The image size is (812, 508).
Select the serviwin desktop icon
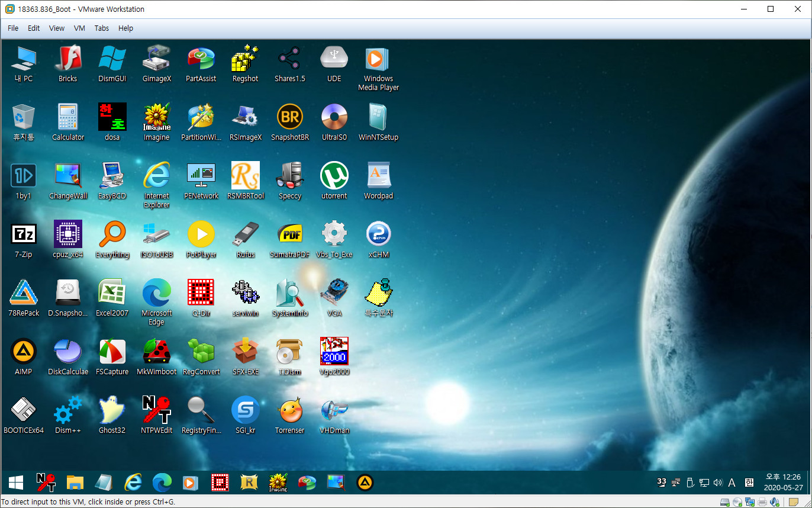[x=246, y=298]
